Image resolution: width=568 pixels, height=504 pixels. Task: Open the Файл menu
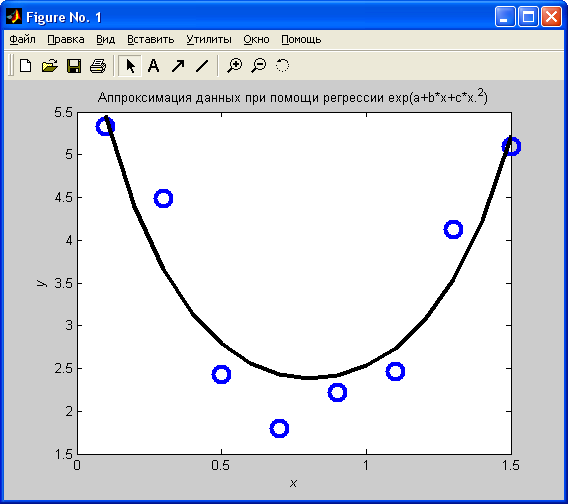pyautogui.click(x=22, y=39)
